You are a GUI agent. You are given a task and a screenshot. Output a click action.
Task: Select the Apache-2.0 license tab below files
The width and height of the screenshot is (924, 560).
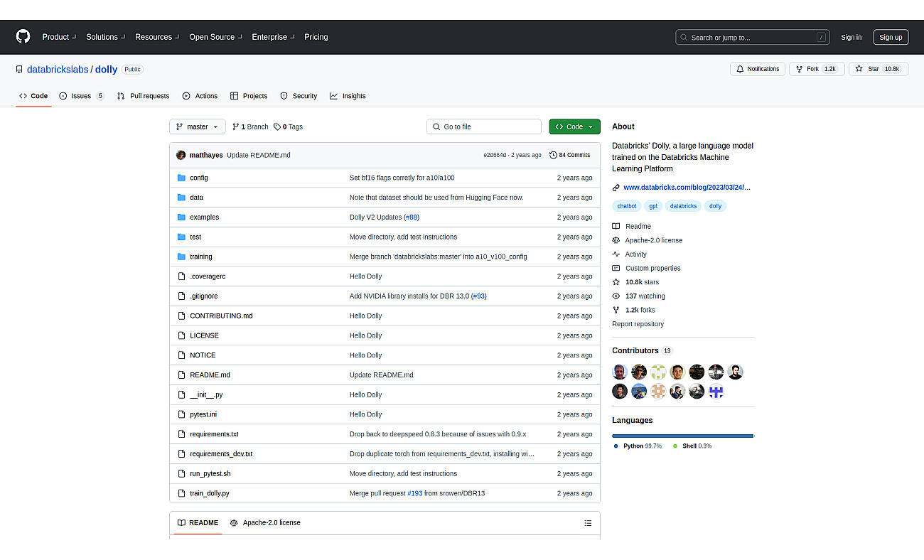[265, 523]
